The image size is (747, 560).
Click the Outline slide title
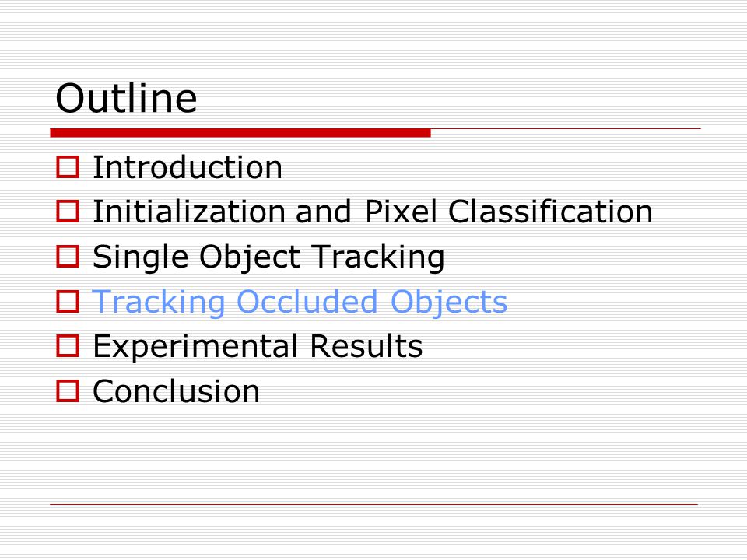pos(126,98)
